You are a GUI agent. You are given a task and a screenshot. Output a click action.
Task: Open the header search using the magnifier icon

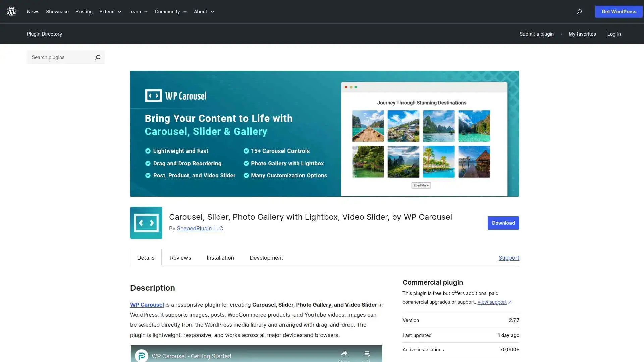[x=579, y=12]
